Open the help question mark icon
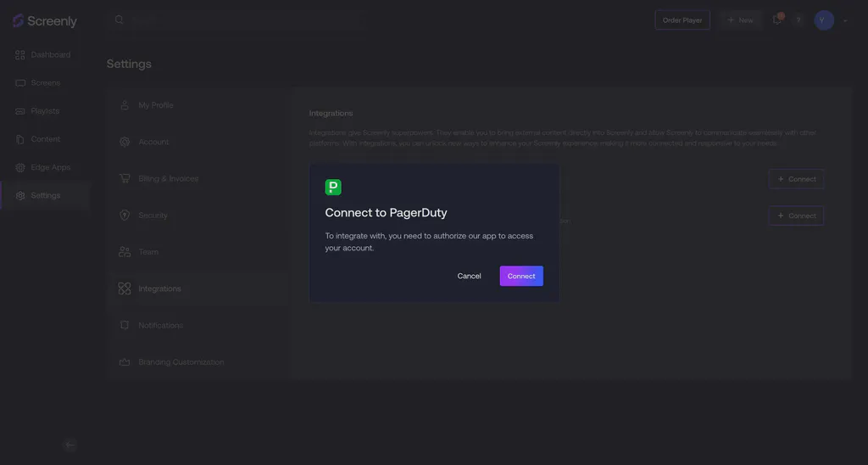The height and width of the screenshot is (465, 868). [x=798, y=20]
